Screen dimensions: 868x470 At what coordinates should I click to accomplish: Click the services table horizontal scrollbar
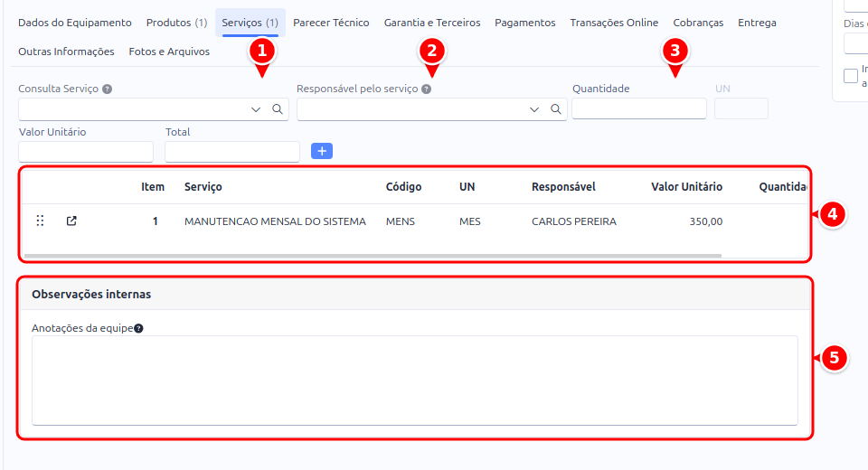(373, 256)
